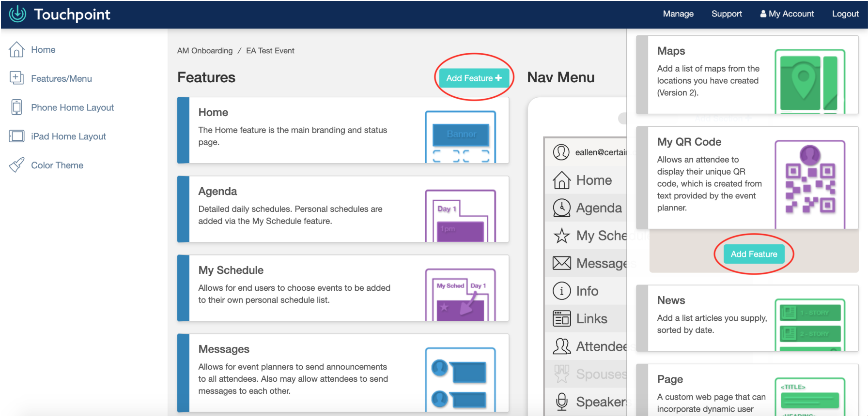
Task: Select the Messages feature card title
Action: coord(224,349)
